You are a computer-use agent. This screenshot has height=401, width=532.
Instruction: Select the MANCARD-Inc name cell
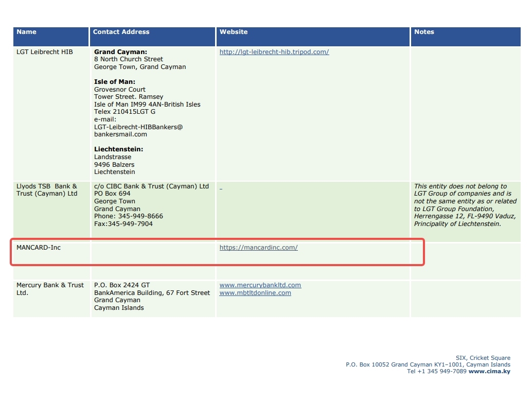coord(39,248)
